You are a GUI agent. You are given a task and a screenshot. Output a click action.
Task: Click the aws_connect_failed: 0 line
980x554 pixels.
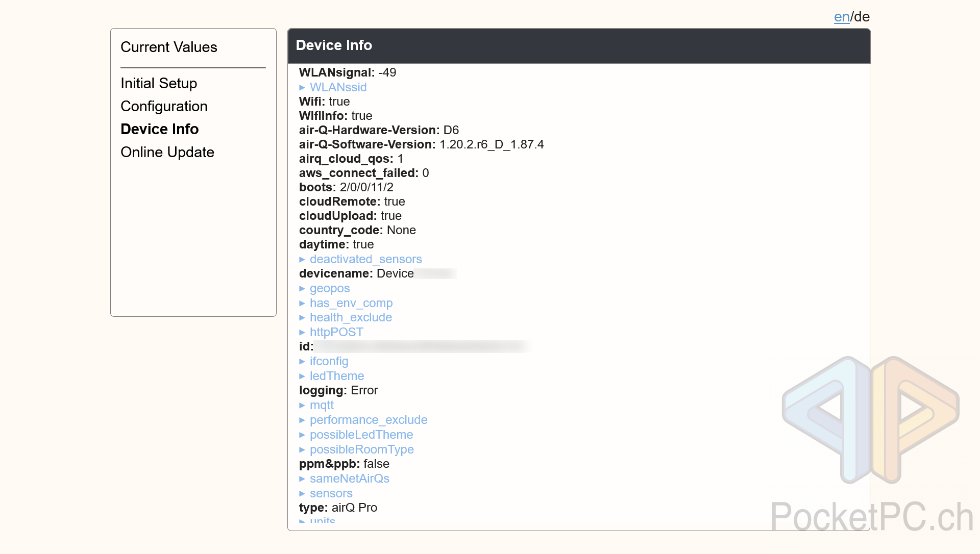tap(364, 173)
